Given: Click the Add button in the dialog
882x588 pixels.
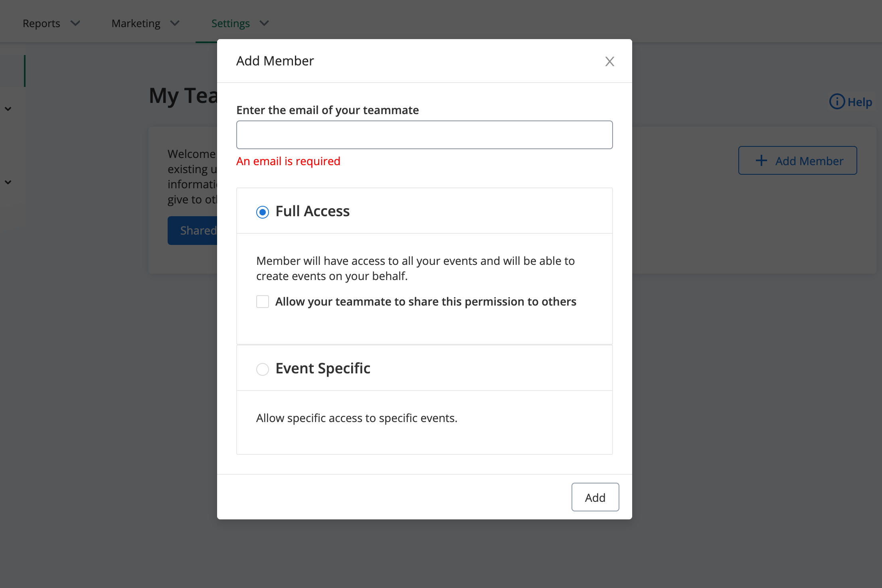Looking at the screenshot, I should 595,497.
